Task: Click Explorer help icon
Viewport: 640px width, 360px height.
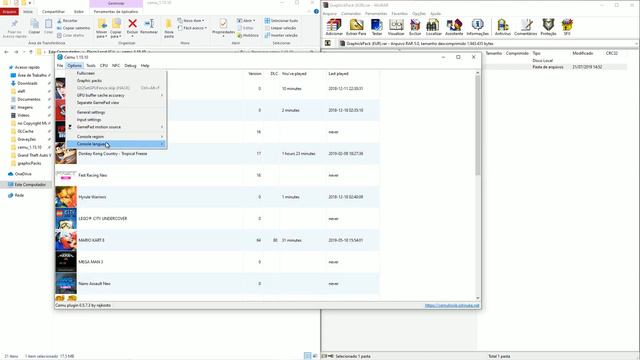Action: point(316,11)
